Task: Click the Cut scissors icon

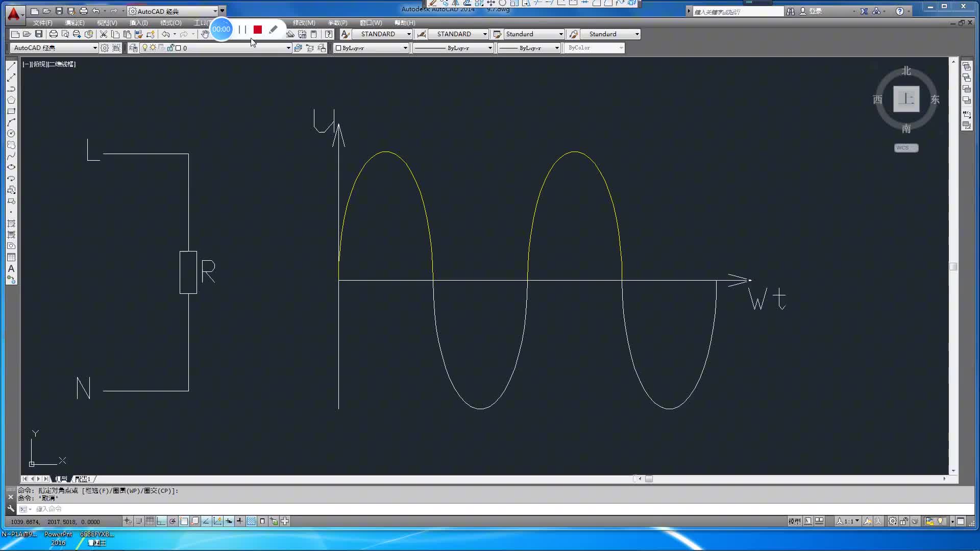Action: [x=104, y=34]
